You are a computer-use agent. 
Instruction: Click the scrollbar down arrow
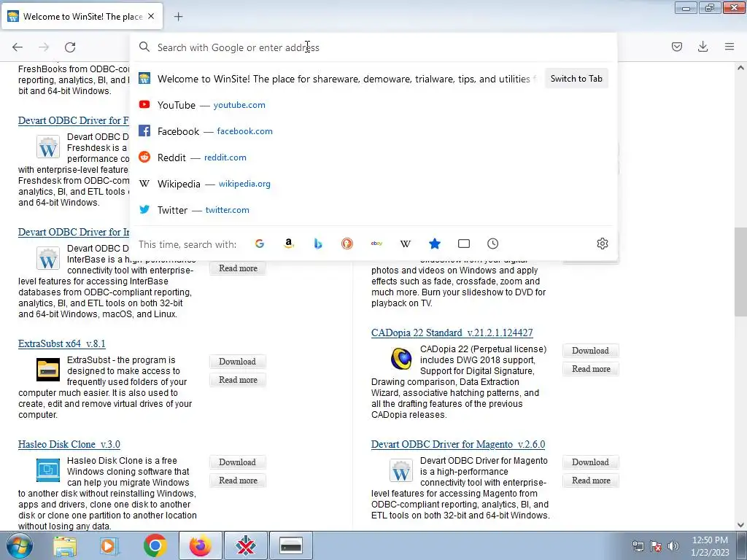[740, 525]
